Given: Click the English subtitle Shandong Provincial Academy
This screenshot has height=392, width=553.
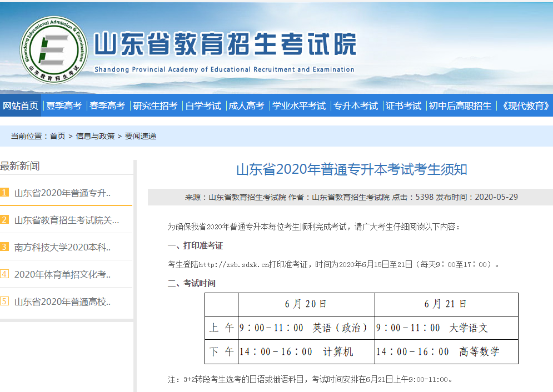Looking at the screenshot, I should [225, 69].
